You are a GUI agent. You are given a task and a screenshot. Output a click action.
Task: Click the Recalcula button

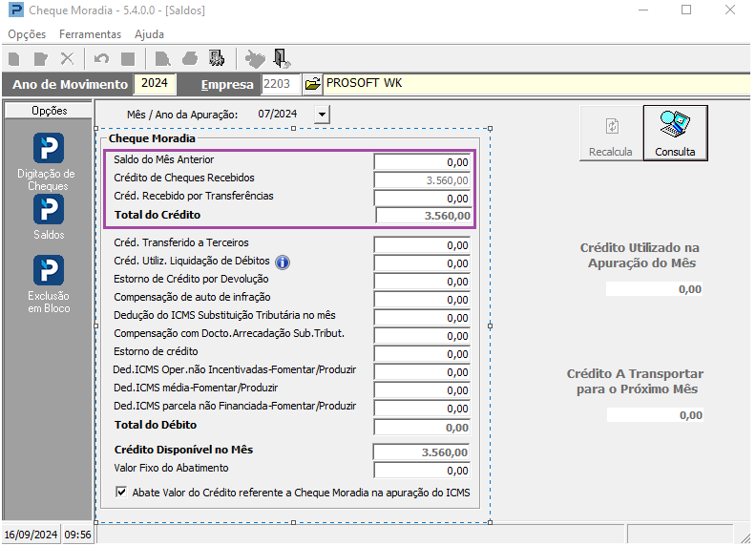point(611,133)
